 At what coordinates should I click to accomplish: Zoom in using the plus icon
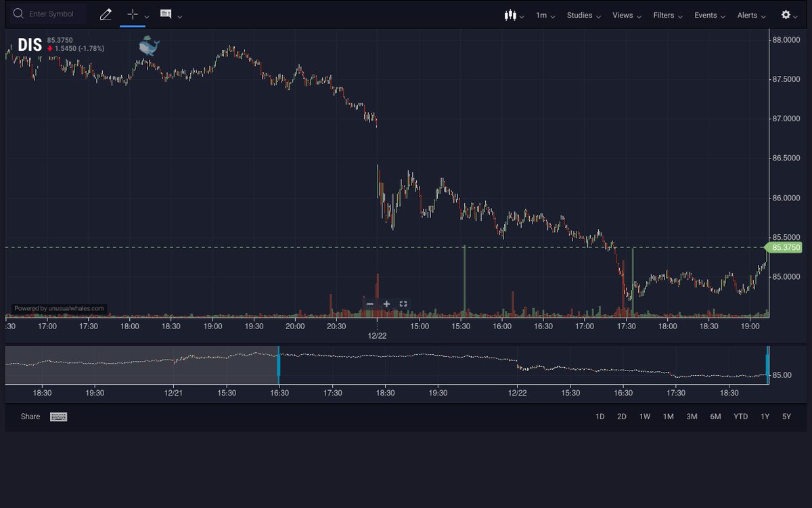tap(386, 303)
